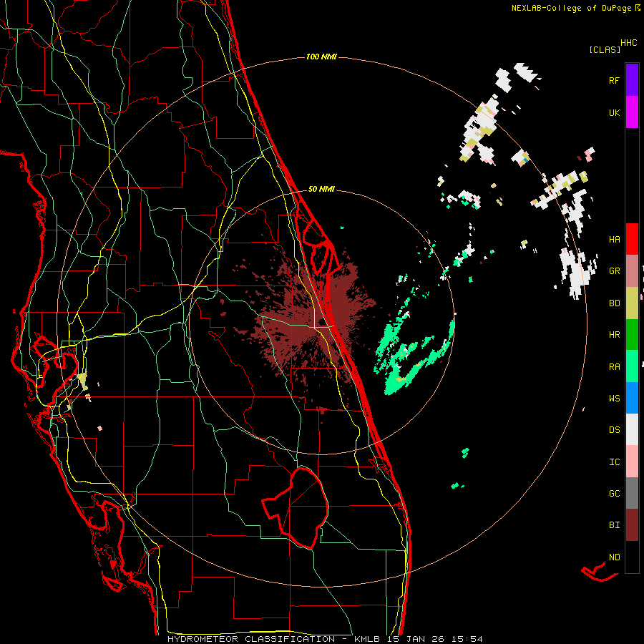
Task: Click the "BI" legend label
Action: point(614,525)
